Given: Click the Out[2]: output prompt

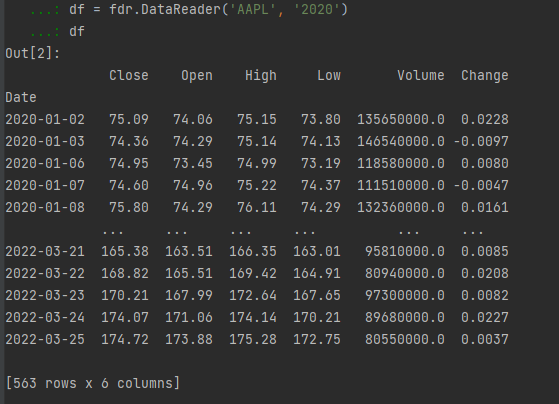Looking at the screenshot, I should 32,53.
